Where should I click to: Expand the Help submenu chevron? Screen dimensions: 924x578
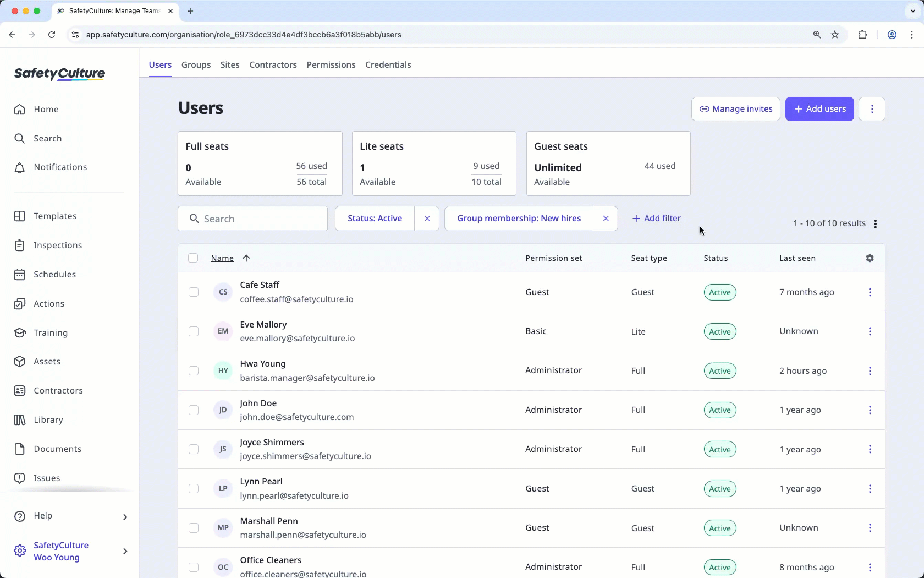coord(125,517)
